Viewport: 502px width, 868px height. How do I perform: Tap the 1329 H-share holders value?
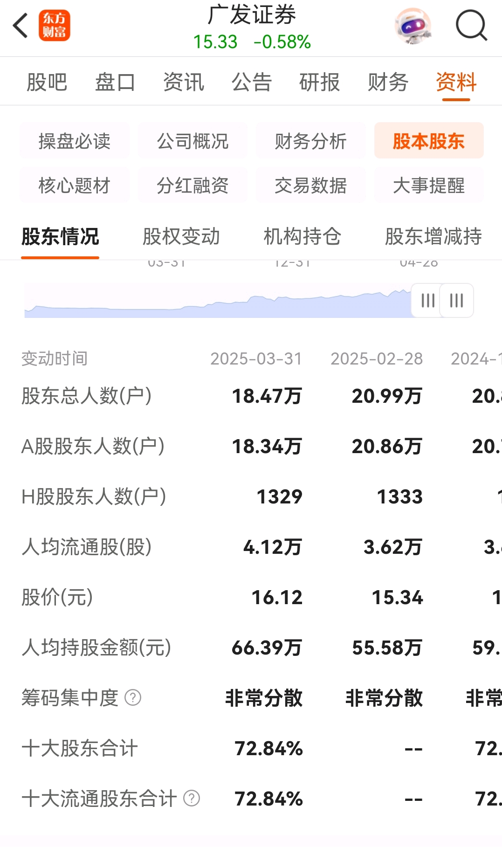(x=280, y=497)
